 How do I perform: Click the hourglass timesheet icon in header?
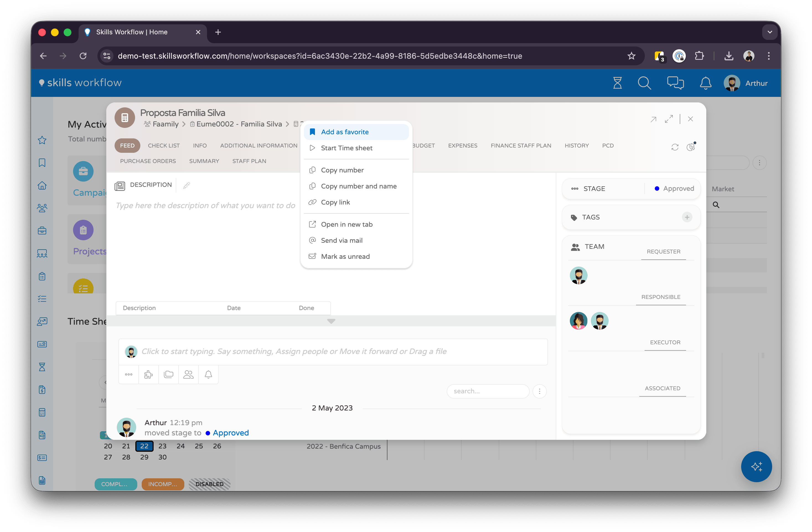617,83
